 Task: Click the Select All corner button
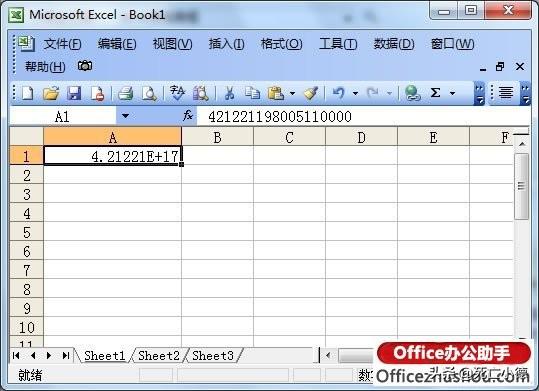coord(27,137)
